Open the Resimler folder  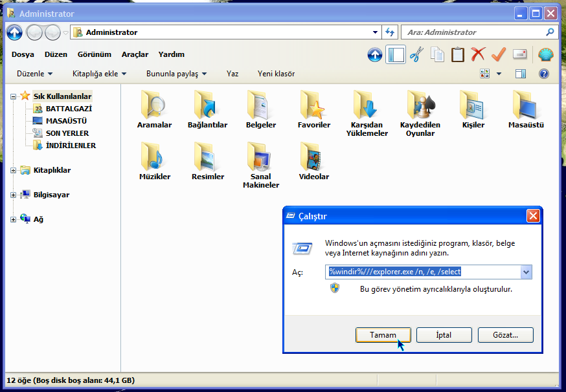(208, 161)
